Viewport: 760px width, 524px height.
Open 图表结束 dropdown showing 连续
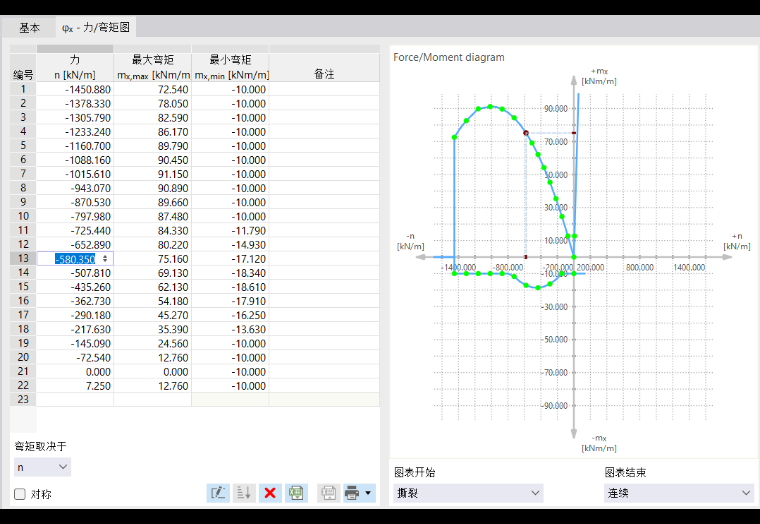point(679,493)
